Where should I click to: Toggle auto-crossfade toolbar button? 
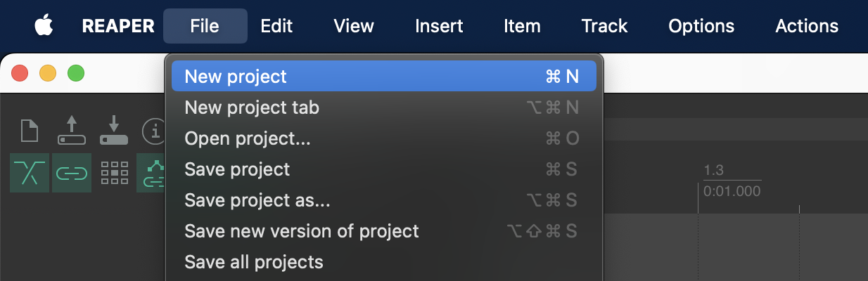tap(30, 173)
